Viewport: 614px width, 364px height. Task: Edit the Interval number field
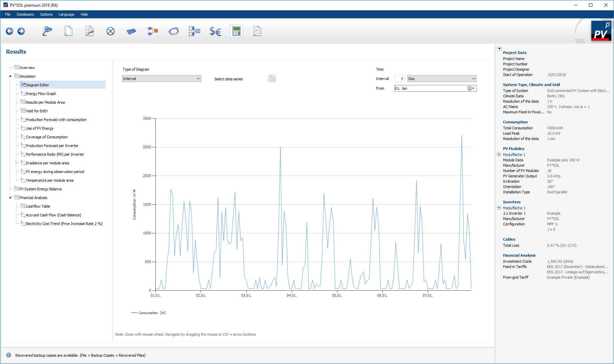[399, 78]
